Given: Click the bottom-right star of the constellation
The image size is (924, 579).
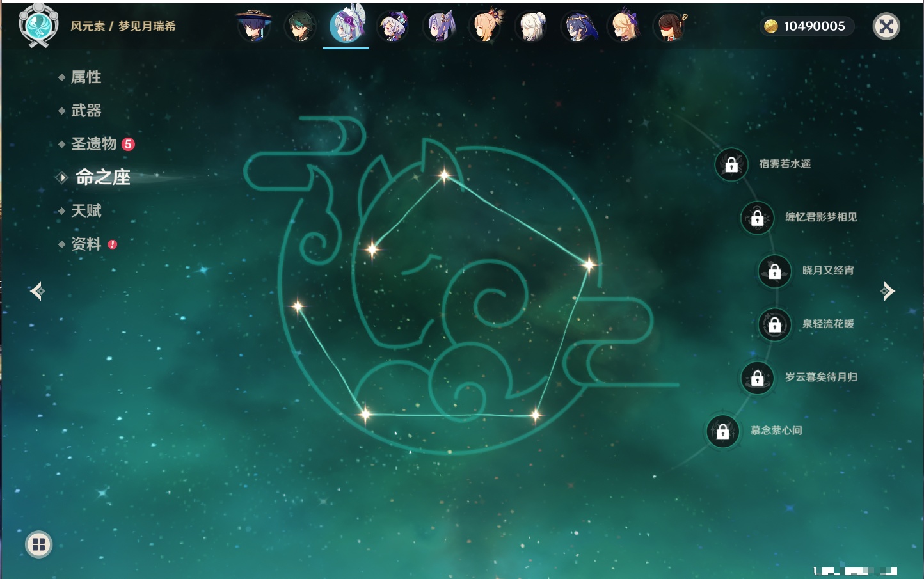Looking at the screenshot, I should tap(536, 415).
